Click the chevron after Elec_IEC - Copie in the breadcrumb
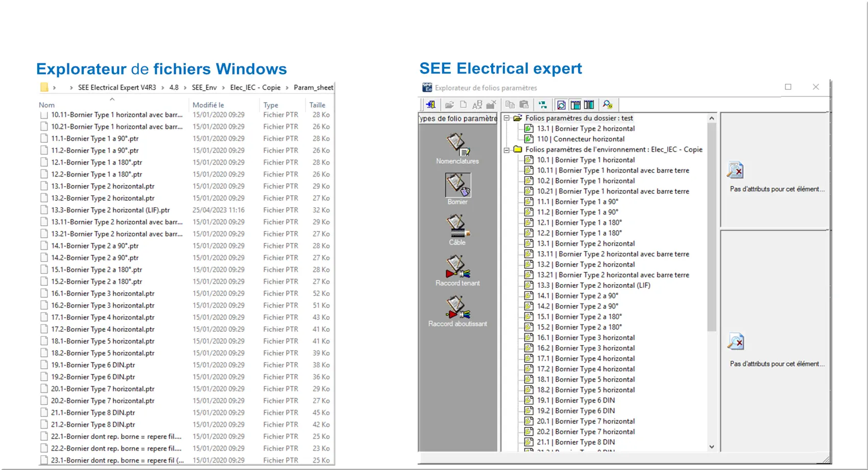This screenshot has height=470, width=868. point(287,88)
